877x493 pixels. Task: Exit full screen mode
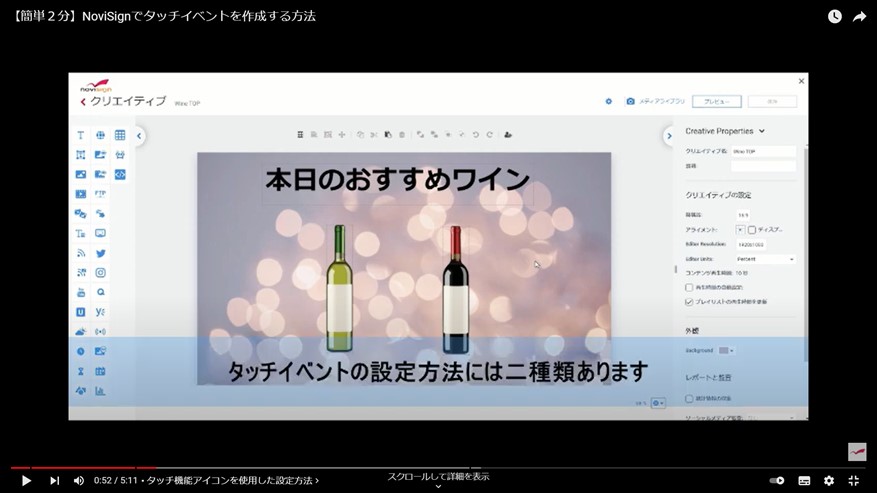click(x=854, y=480)
